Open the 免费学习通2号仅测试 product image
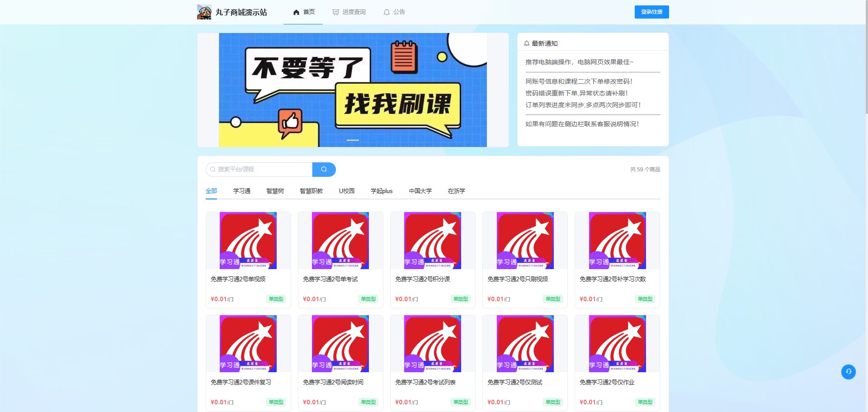Viewport: 868px width, 412px height. coord(525,344)
